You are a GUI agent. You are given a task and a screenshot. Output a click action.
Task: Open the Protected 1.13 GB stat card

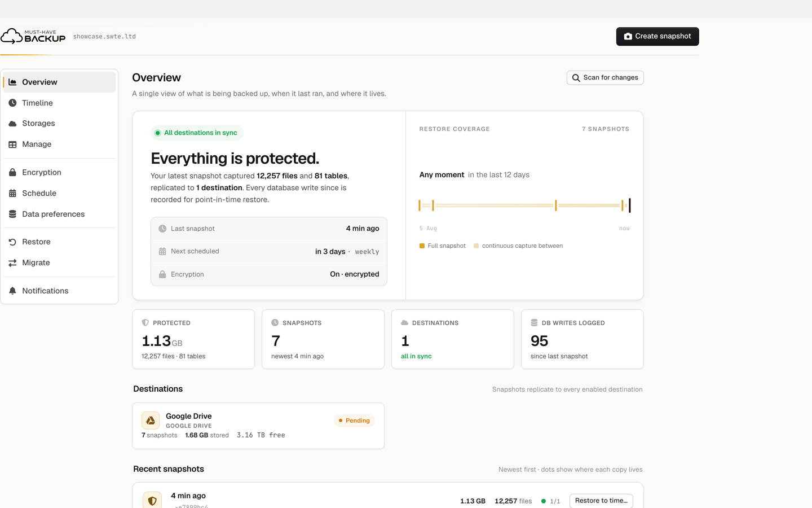(193, 339)
